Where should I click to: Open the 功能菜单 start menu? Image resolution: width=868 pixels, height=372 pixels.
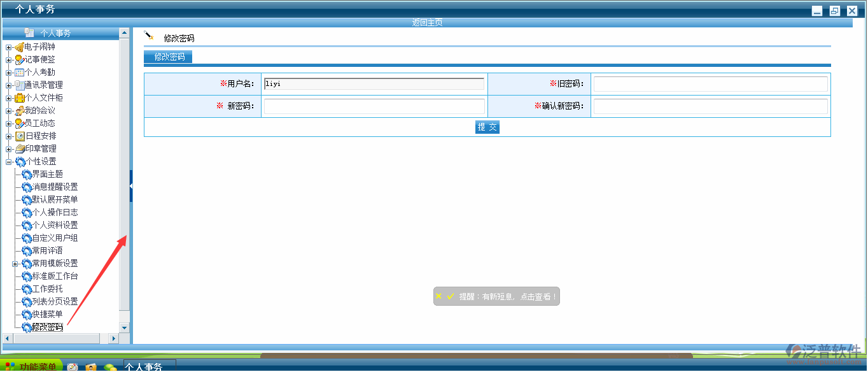pyautogui.click(x=32, y=366)
